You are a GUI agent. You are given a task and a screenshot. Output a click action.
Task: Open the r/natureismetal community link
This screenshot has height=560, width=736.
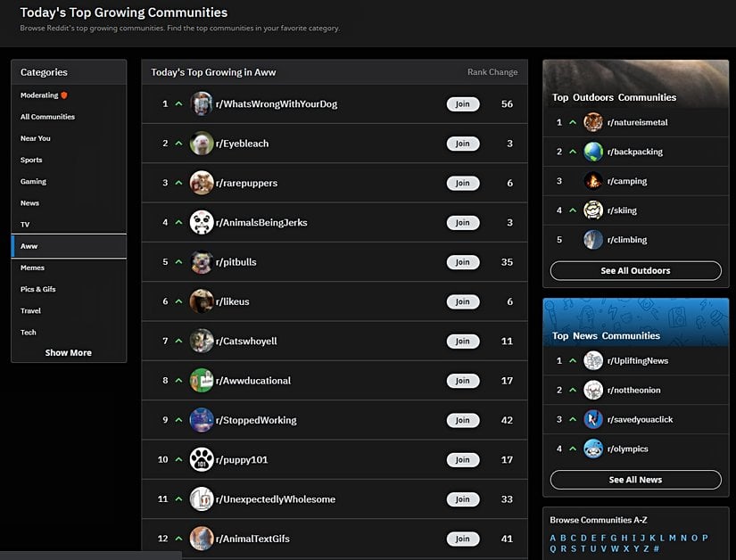(637, 123)
